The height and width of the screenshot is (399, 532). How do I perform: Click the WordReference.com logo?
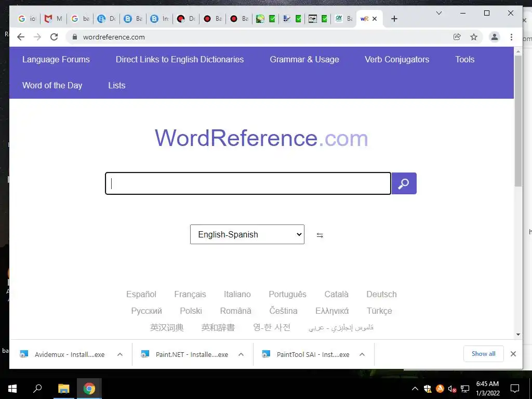point(262,138)
